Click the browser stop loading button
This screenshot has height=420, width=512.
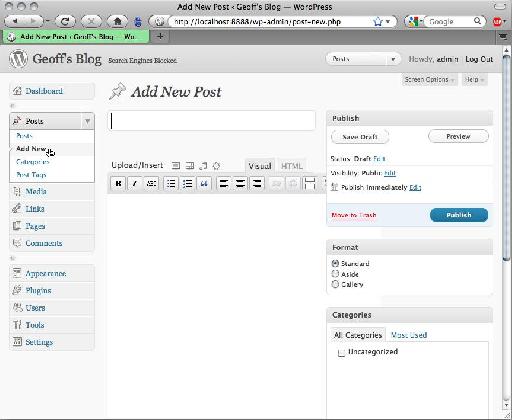(91, 21)
